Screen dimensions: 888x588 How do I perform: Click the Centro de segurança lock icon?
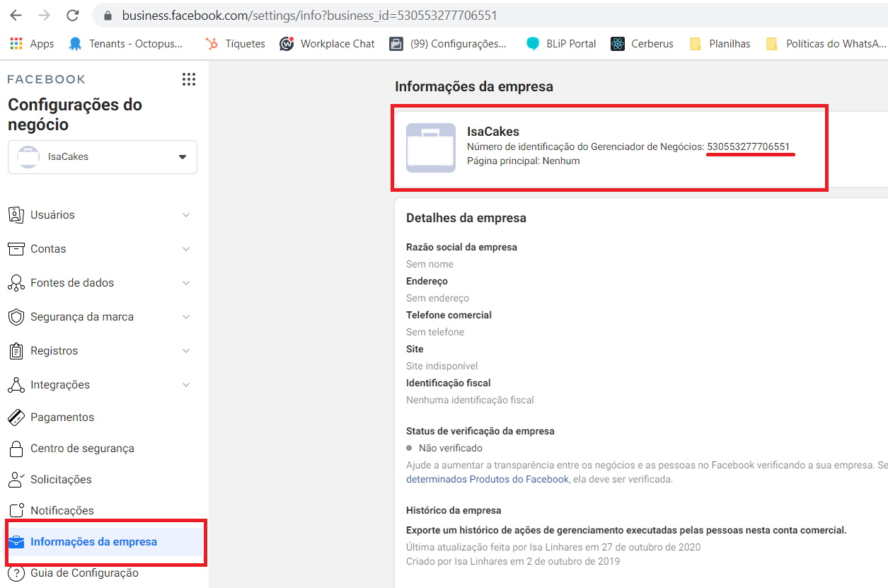pos(16,449)
